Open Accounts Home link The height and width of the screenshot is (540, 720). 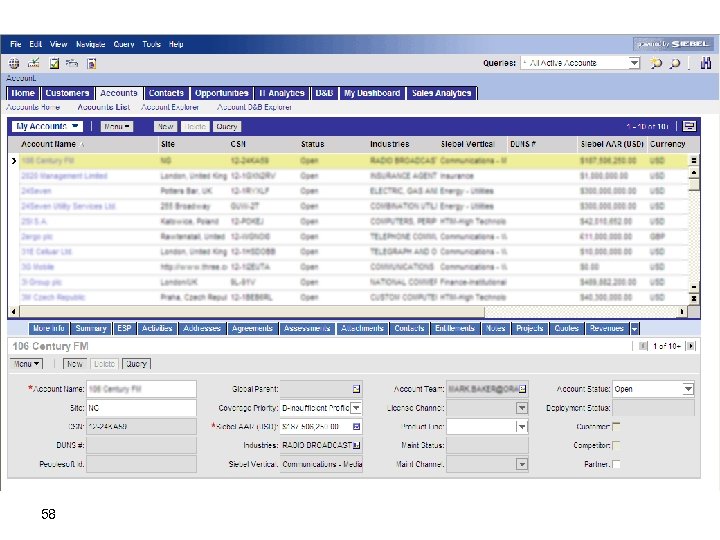tap(33, 107)
